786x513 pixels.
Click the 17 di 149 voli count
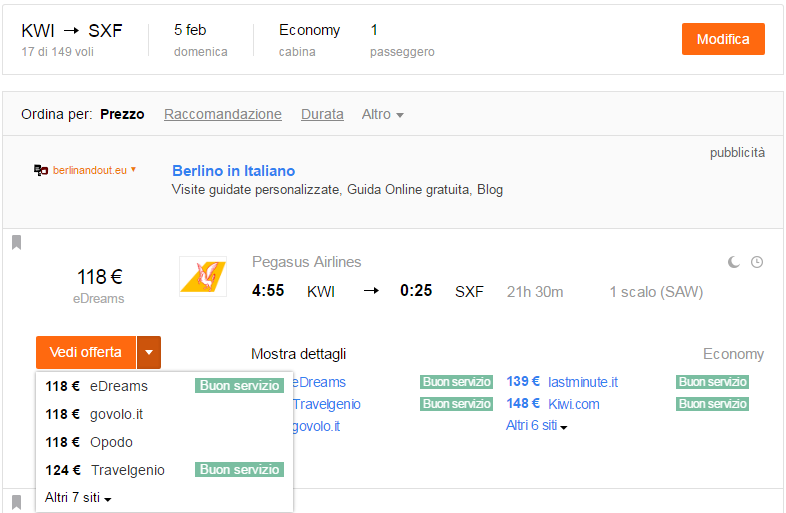coord(58,52)
